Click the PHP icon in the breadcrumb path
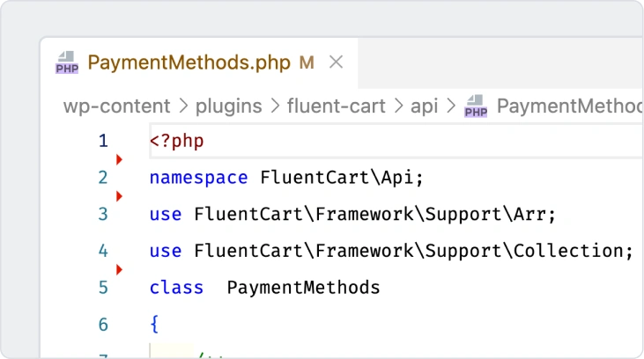Image resolution: width=644 pixels, height=359 pixels. point(476,106)
